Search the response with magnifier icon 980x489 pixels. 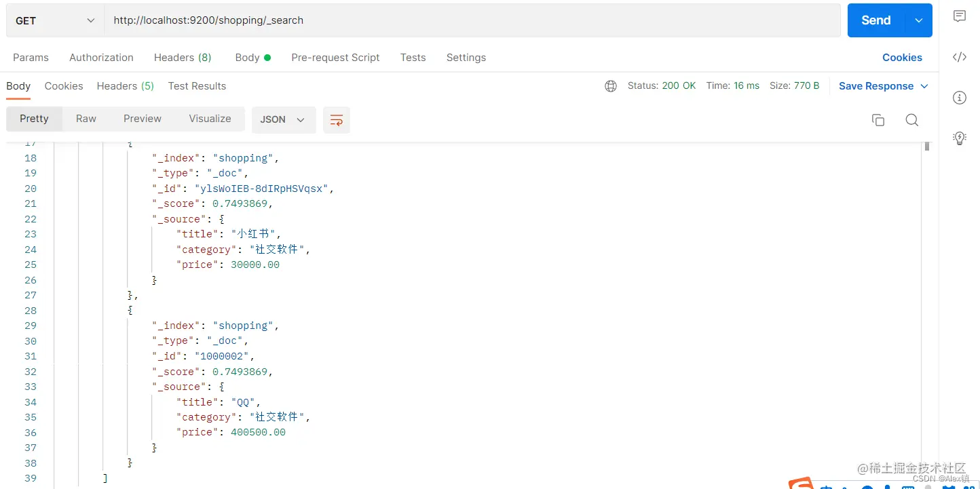click(x=912, y=120)
